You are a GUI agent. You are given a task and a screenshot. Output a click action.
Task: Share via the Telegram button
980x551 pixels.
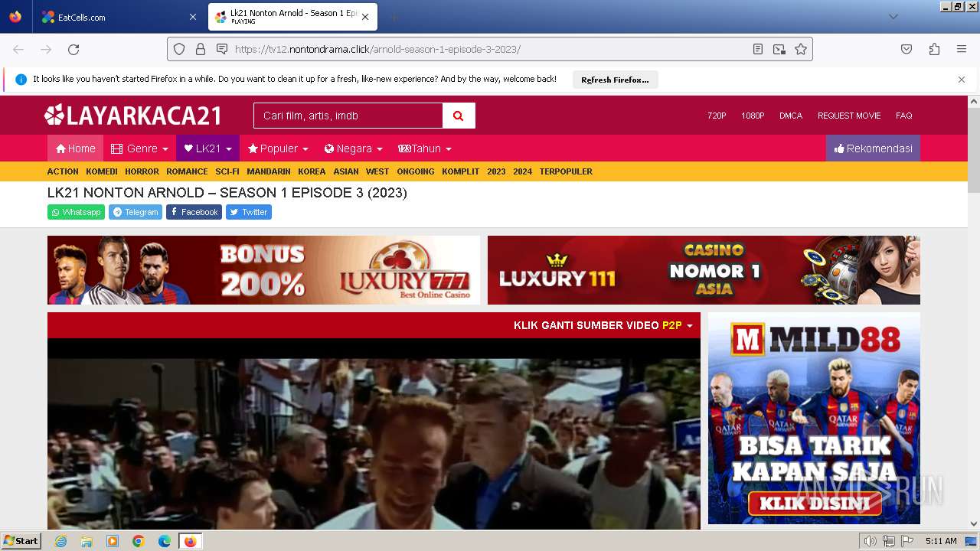pyautogui.click(x=136, y=212)
